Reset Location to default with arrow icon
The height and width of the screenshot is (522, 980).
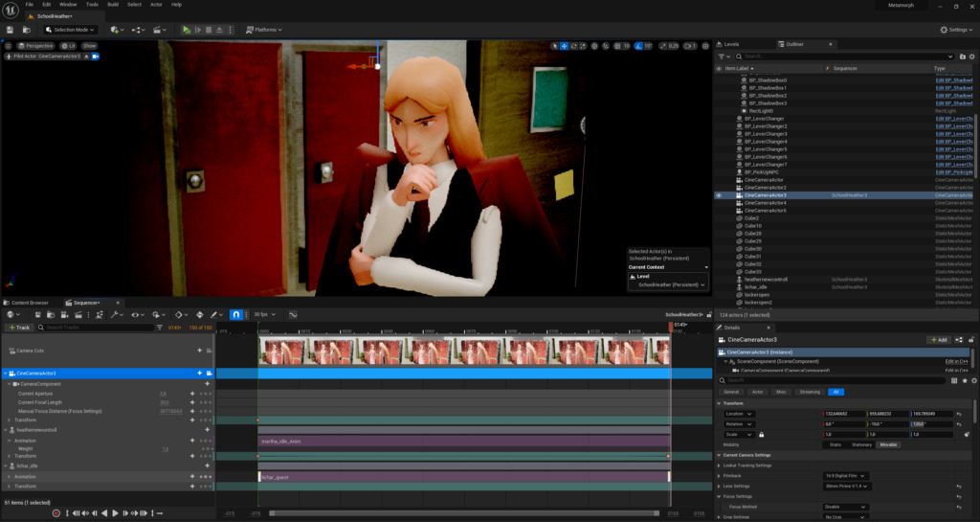tap(959, 414)
